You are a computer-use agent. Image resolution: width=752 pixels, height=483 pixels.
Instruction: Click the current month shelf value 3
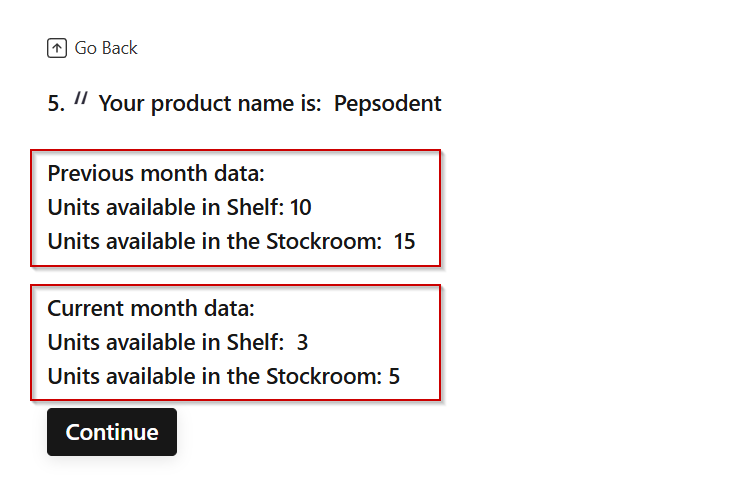pyautogui.click(x=302, y=342)
